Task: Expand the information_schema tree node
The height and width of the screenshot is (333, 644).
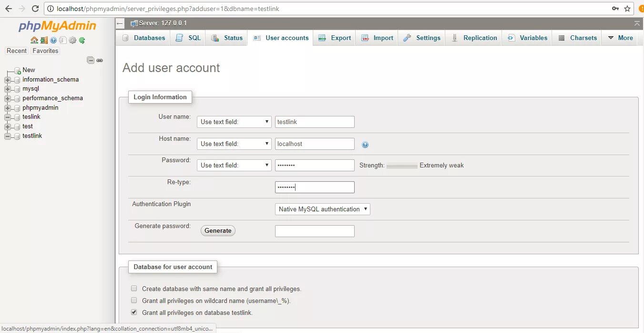Action: point(8,80)
